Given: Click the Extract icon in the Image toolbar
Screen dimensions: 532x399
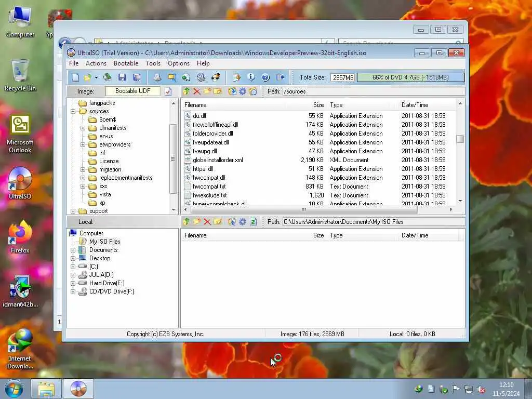Looking at the screenshot, I should 232,91.
